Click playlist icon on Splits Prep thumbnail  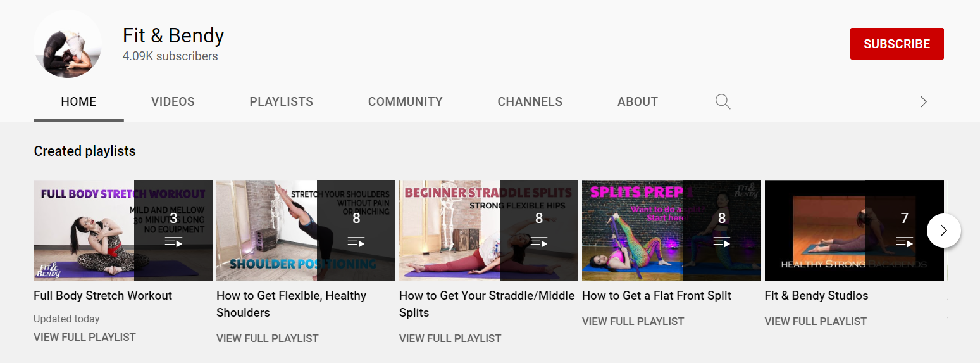[722, 242]
